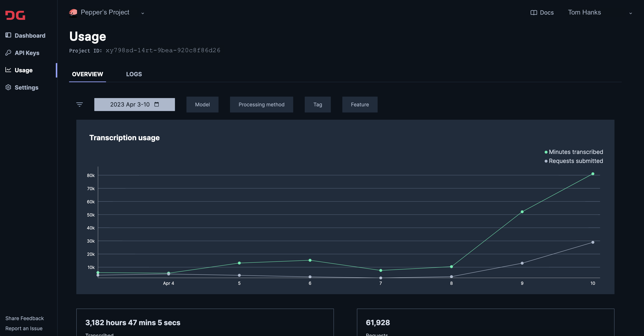Open the Model filter dropdown
The image size is (644, 336).
click(202, 104)
